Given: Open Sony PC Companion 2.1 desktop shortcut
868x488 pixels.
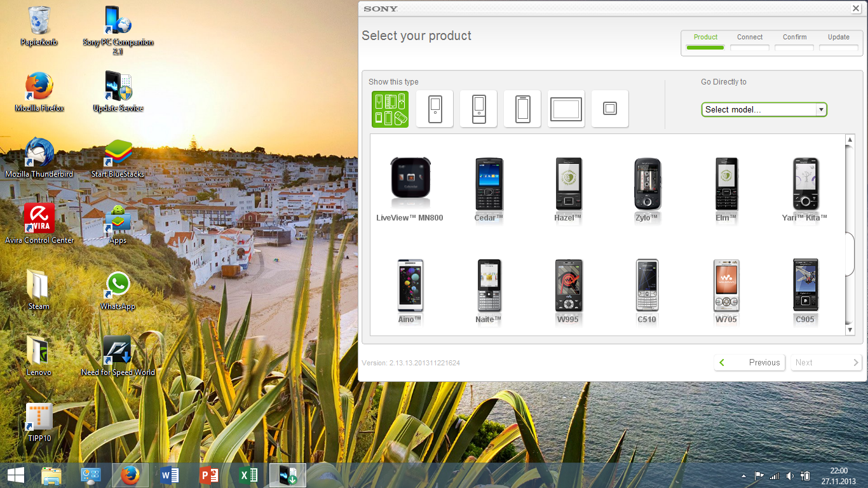Looking at the screenshot, I should pyautogui.click(x=118, y=30).
